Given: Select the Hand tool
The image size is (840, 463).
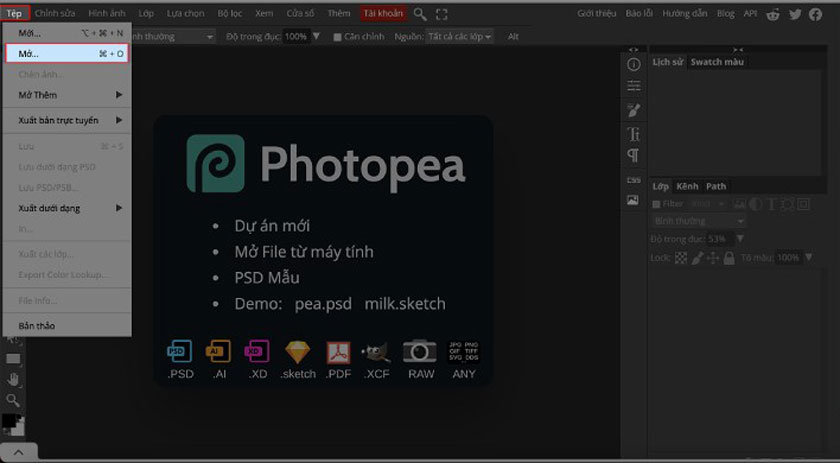Looking at the screenshot, I should click(13, 380).
